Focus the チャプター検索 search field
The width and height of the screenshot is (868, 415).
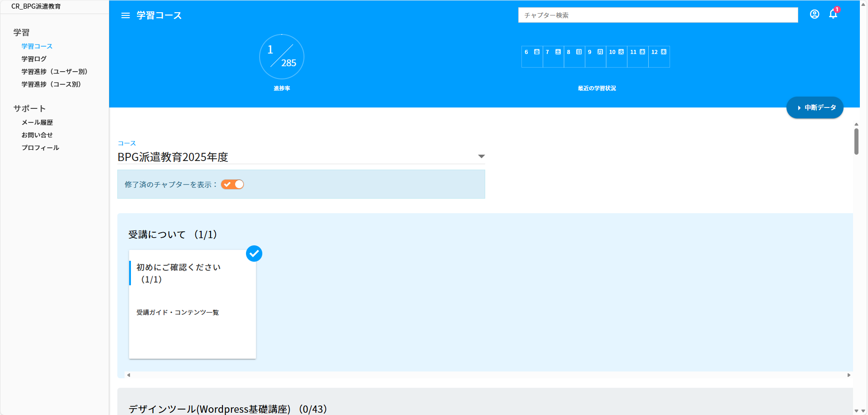tap(658, 15)
